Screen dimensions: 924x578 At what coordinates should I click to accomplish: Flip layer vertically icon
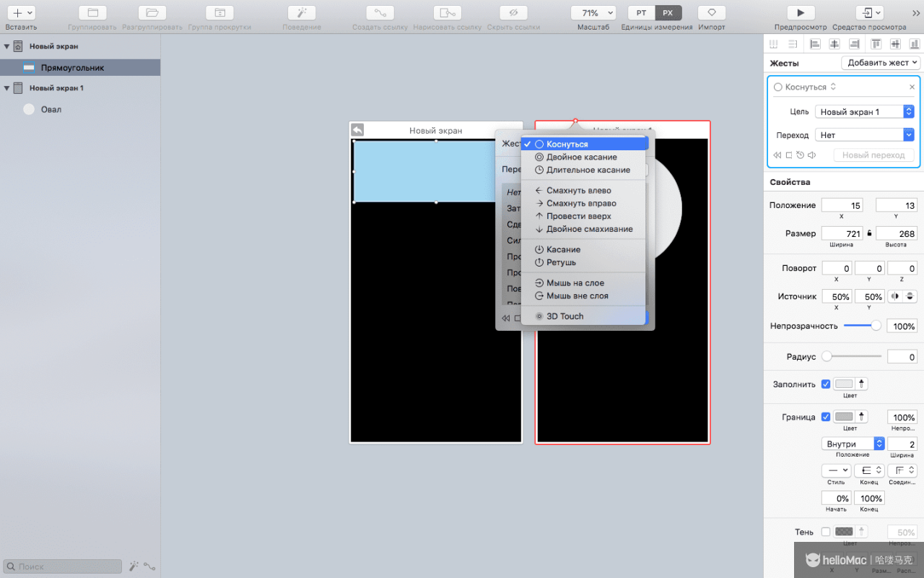[910, 296]
